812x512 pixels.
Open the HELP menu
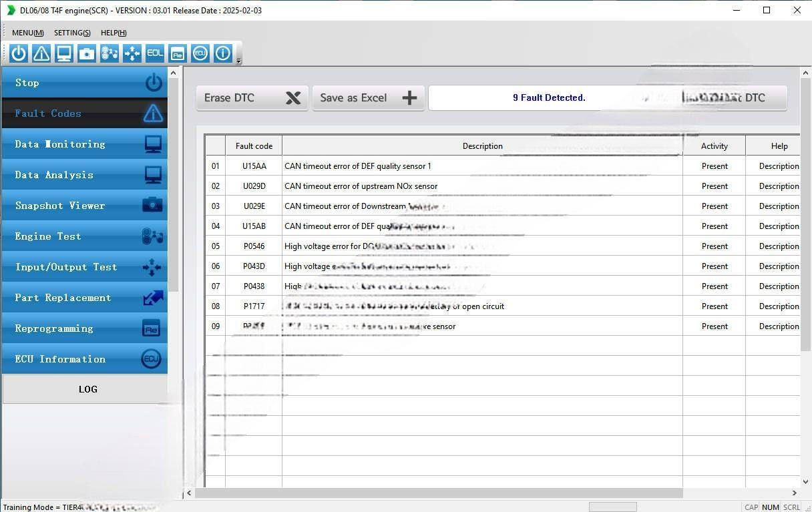114,33
